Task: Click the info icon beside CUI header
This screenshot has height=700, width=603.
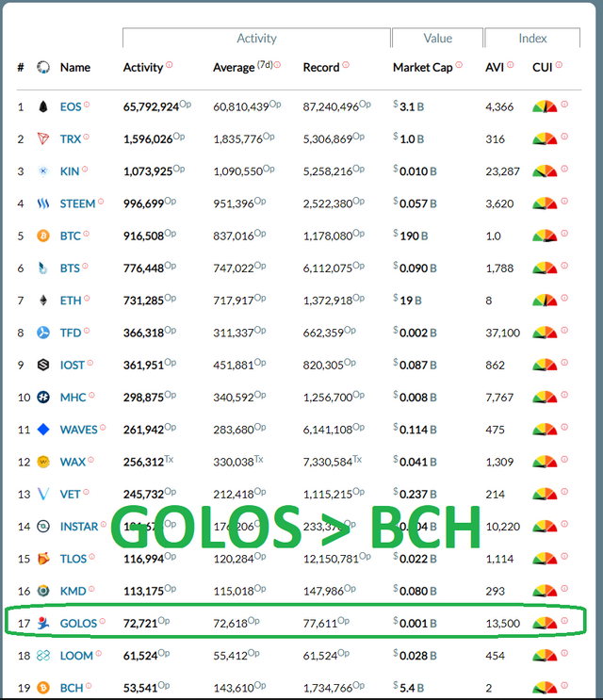Action: (559, 65)
